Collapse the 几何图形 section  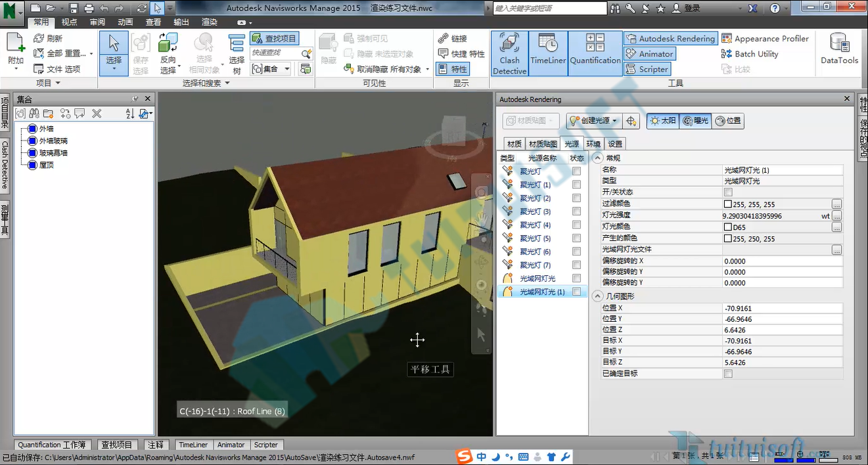coord(597,296)
